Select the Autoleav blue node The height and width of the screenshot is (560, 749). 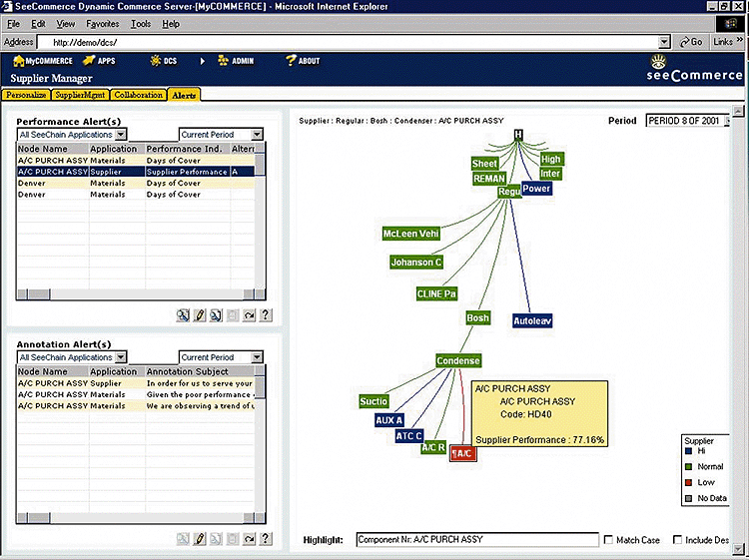pyautogui.click(x=532, y=320)
